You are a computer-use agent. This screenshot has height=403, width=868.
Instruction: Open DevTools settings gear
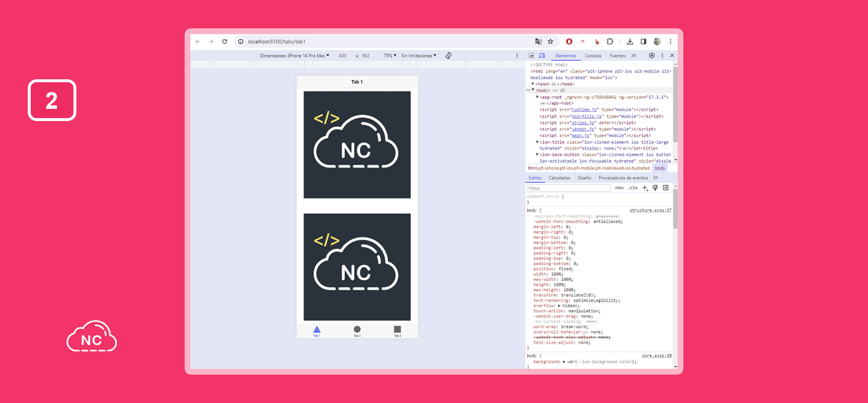click(652, 56)
